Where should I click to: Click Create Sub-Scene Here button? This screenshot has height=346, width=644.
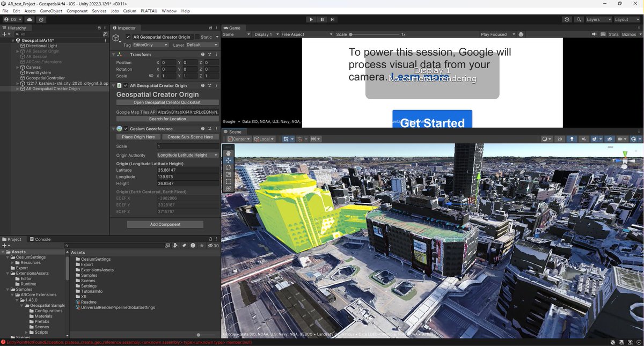coord(190,137)
